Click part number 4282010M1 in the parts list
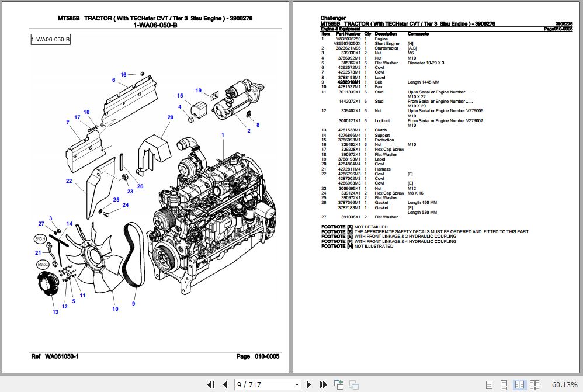This screenshot has height=392, width=583. pyautogui.click(x=349, y=82)
